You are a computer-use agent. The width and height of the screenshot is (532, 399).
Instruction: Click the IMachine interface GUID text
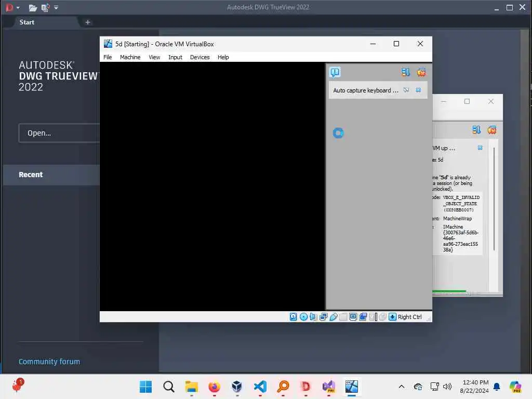click(x=460, y=238)
